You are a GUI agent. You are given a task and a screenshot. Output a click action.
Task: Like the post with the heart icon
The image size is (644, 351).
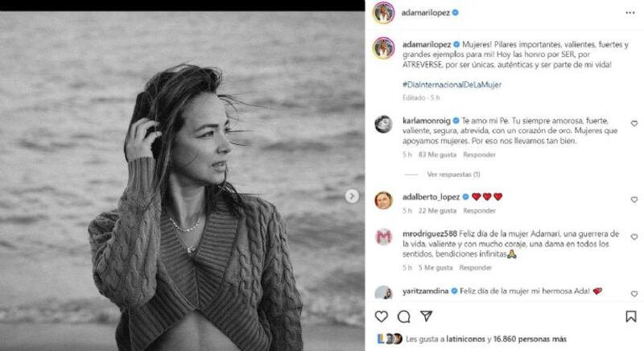382,316
